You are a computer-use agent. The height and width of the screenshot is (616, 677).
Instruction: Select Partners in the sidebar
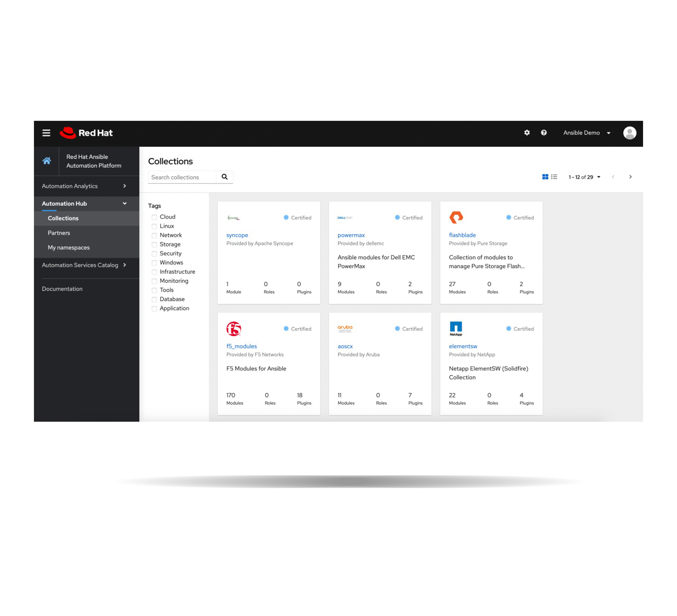coord(59,233)
